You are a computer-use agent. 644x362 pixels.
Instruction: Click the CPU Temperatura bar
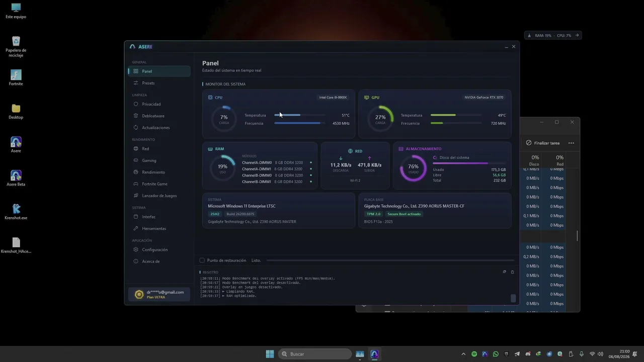coord(299,115)
